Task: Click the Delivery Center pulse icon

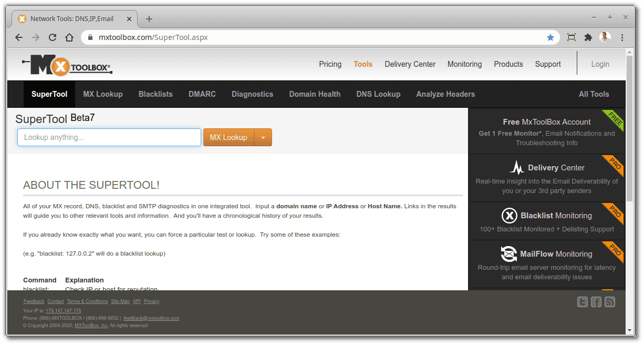Action: 517,168
